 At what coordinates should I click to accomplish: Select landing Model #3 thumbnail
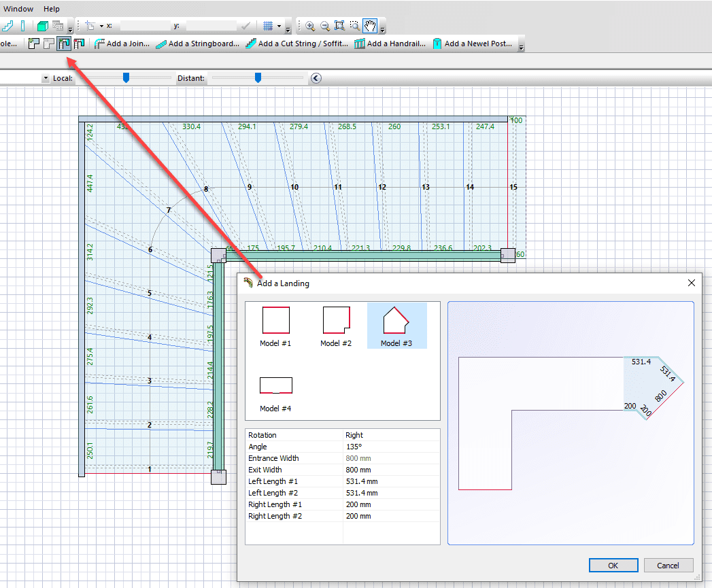[x=396, y=326]
